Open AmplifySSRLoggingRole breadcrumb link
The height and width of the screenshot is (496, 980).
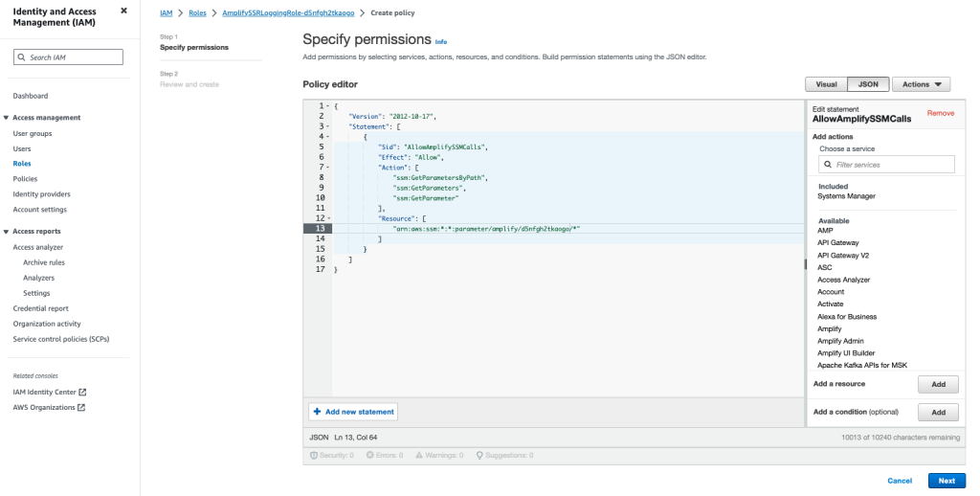click(x=288, y=13)
